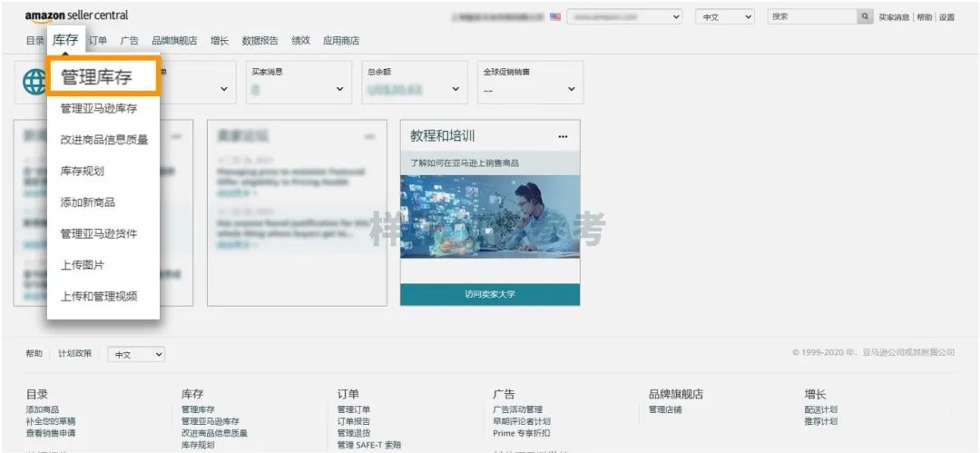The width and height of the screenshot is (980, 453).
Task: Click the US flag icon in header
Action: click(555, 17)
